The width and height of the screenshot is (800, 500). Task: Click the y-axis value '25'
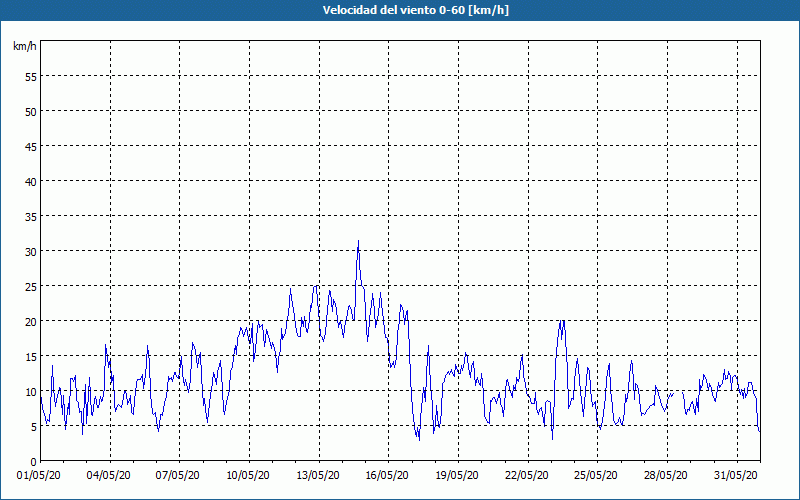click(31, 286)
